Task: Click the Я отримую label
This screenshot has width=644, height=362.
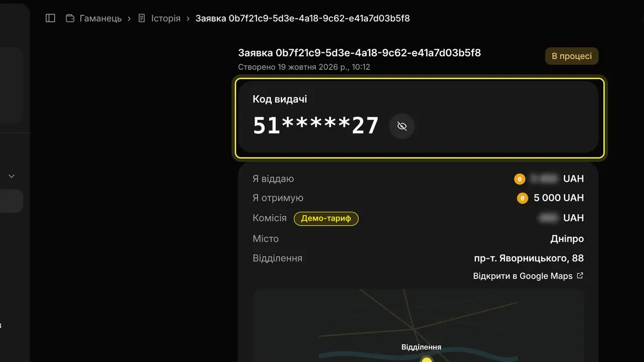Action: click(x=278, y=198)
